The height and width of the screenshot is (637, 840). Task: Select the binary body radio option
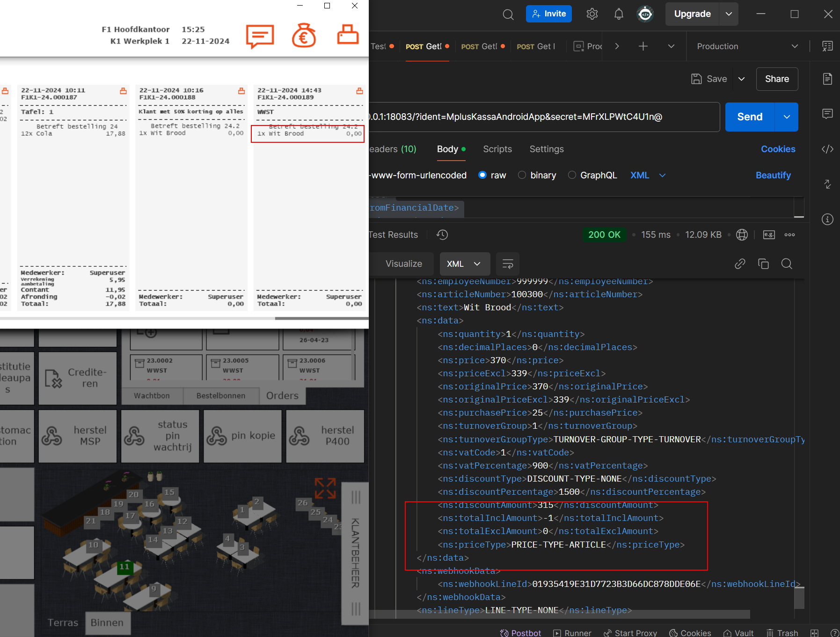(x=522, y=175)
